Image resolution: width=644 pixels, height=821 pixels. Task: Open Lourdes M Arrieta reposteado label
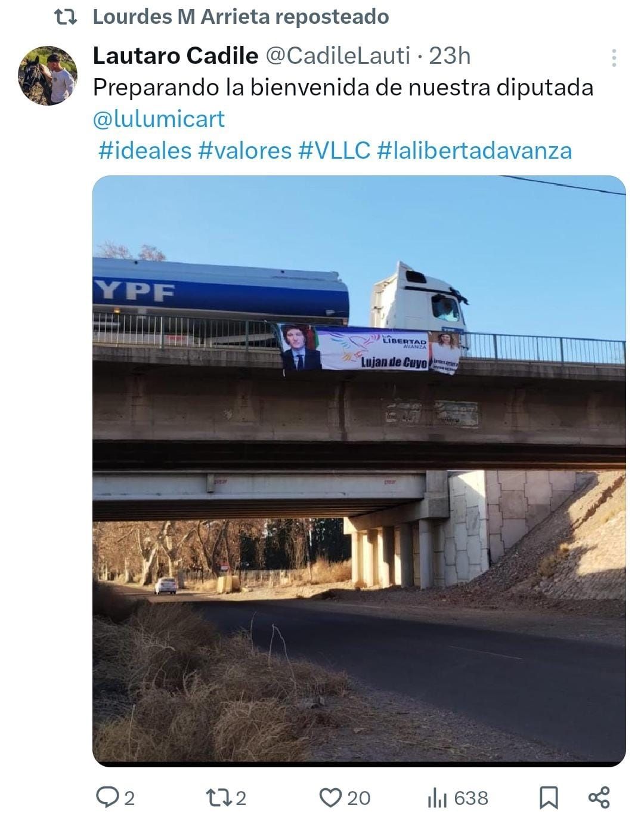coord(241,17)
